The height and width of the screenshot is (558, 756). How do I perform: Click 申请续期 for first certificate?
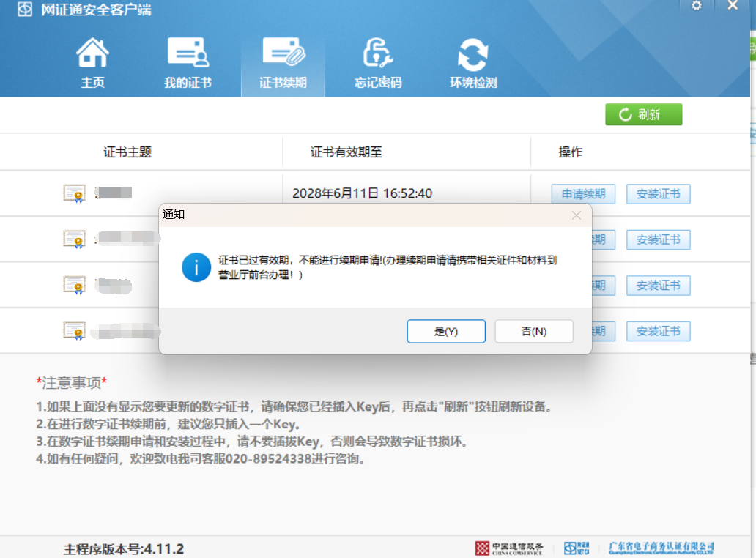click(583, 194)
